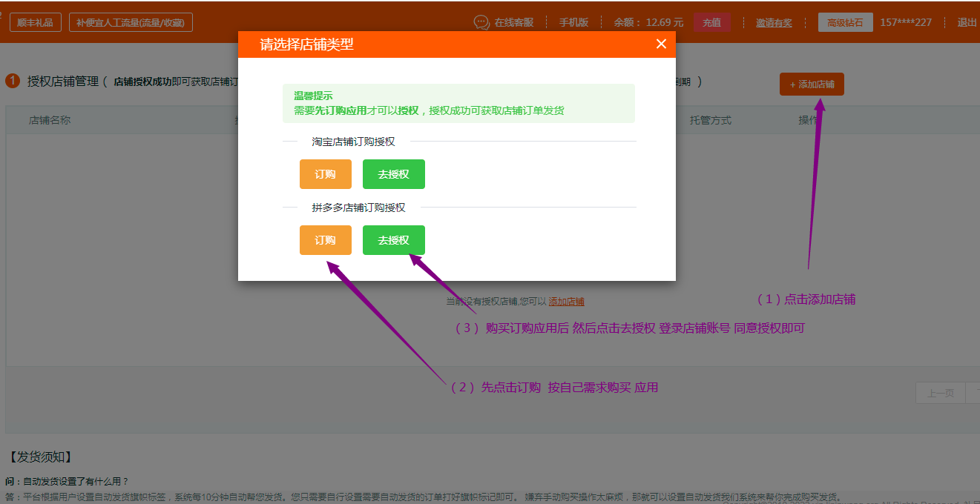
Task: Click the 上一页 pagination button
Action: click(x=941, y=394)
